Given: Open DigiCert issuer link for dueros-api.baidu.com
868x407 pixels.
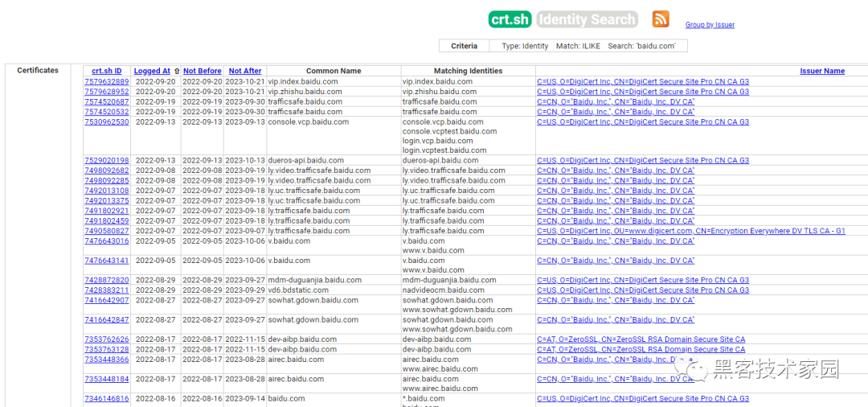Looking at the screenshot, I should [x=643, y=161].
